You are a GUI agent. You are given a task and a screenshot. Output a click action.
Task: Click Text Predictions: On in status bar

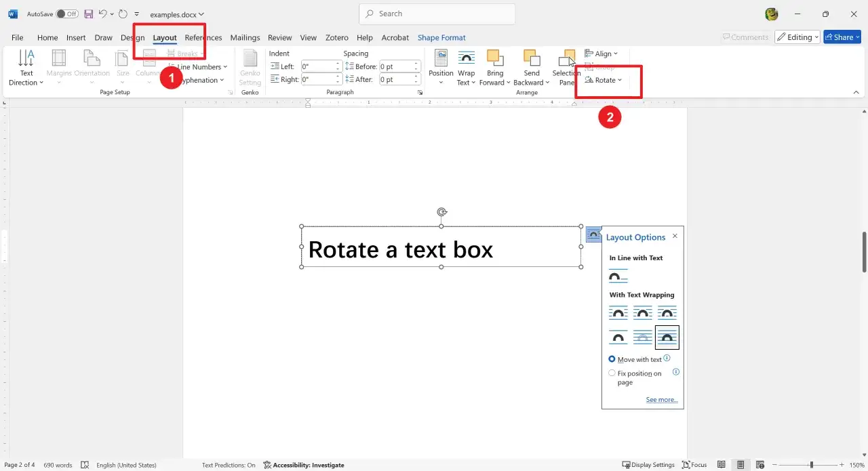coord(229,465)
